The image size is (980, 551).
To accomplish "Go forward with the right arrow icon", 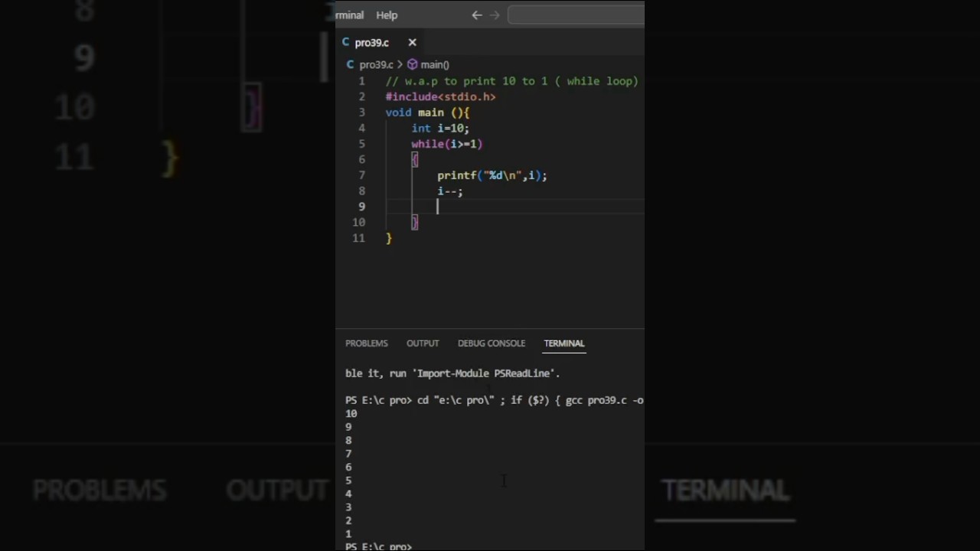I will [494, 15].
